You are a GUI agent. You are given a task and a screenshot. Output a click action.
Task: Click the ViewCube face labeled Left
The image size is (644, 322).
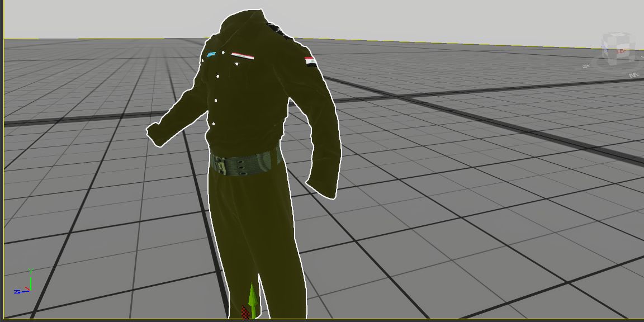622,52
